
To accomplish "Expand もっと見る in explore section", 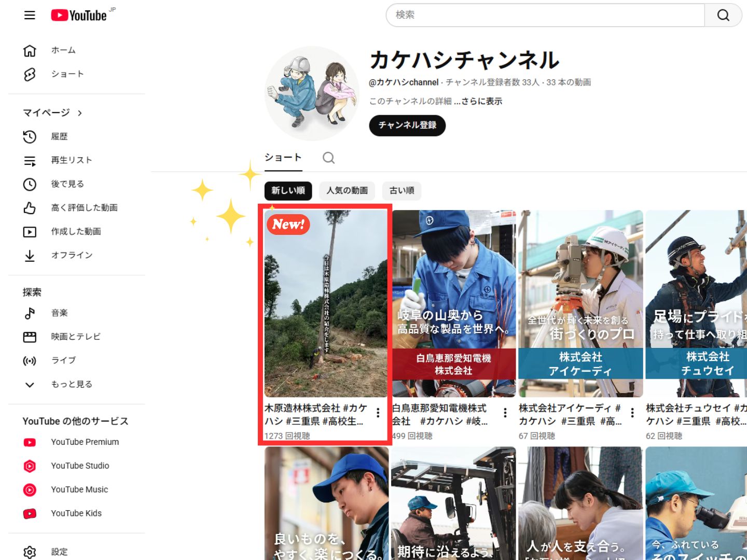I will tap(71, 384).
